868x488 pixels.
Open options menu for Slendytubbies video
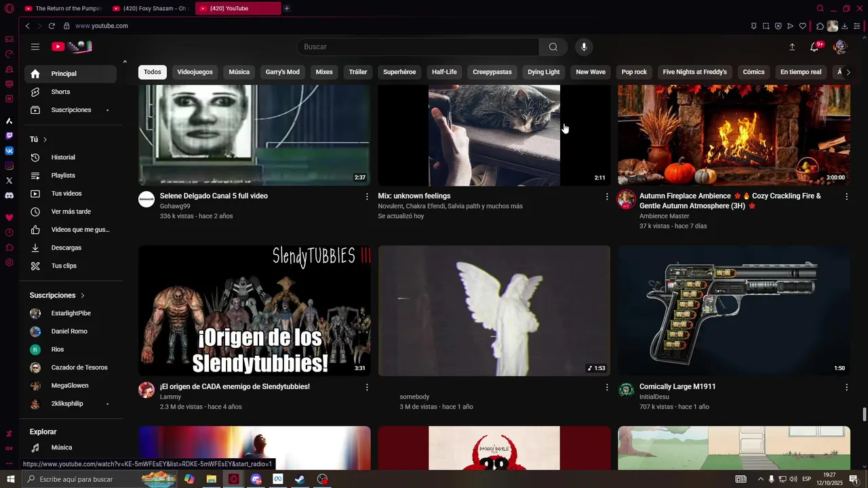pyautogui.click(x=367, y=387)
